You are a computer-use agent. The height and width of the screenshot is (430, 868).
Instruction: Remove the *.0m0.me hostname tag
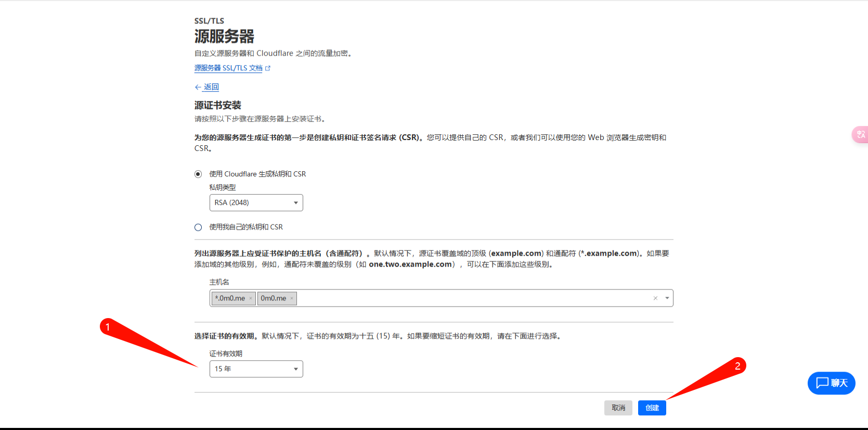click(251, 298)
